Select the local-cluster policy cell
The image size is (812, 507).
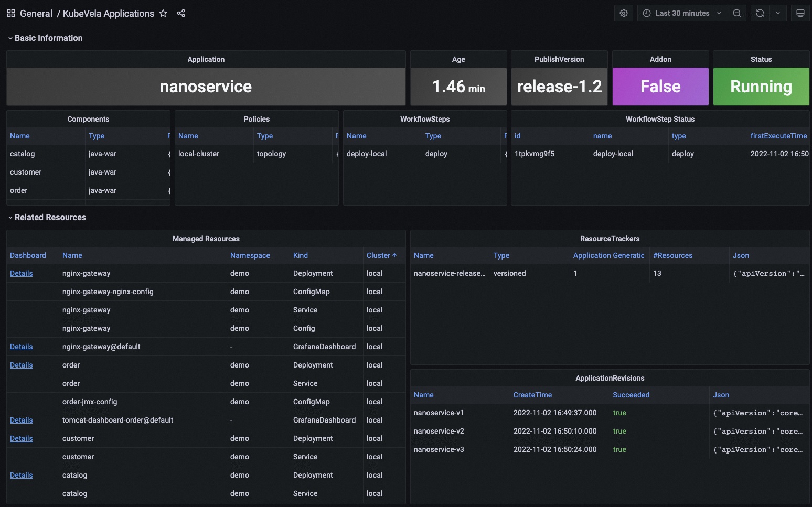pyautogui.click(x=214, y=154)
